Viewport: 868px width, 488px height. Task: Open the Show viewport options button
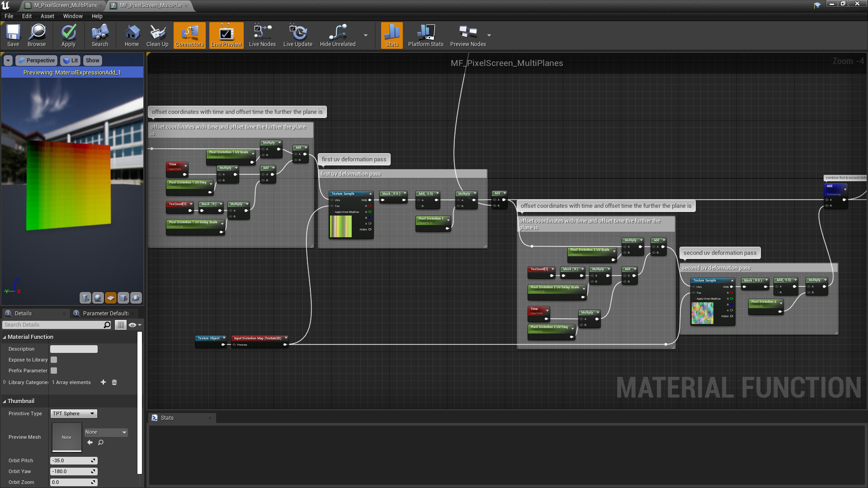(92, 60)
